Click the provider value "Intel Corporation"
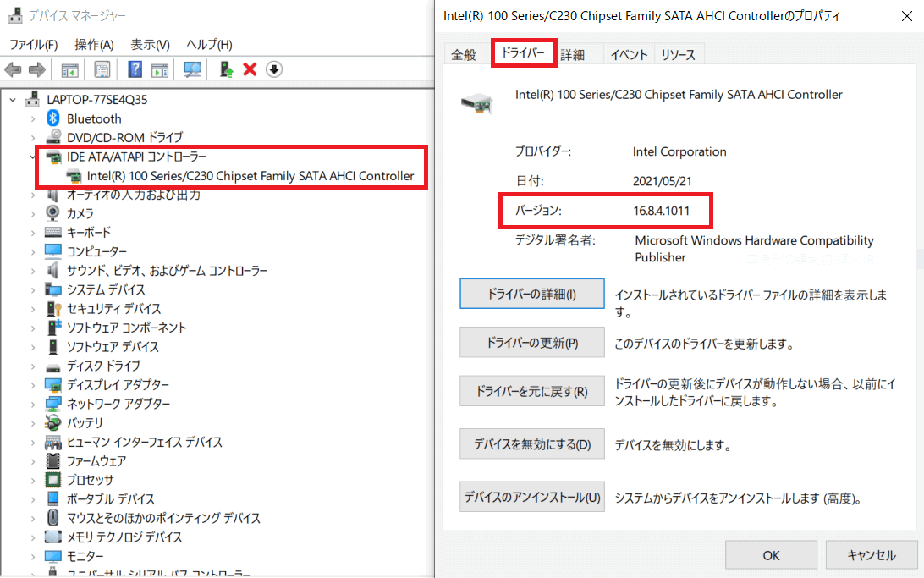Image resolution: width=924 pixels, height=578 pixels. (679, 151)
